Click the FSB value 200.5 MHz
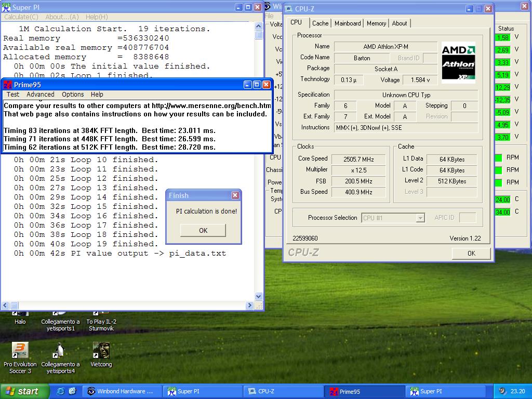The height and width of the screenshot is (399, 532). [358, 181]
